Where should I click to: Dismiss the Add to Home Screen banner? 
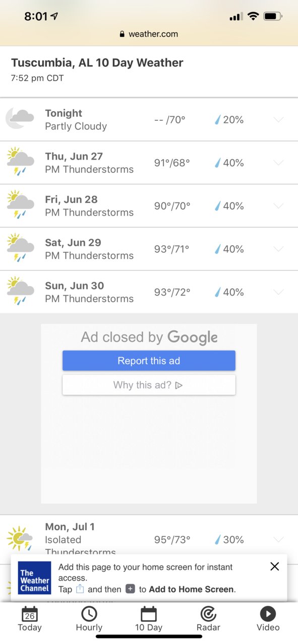pyautogui.click(x=274, y=566)
